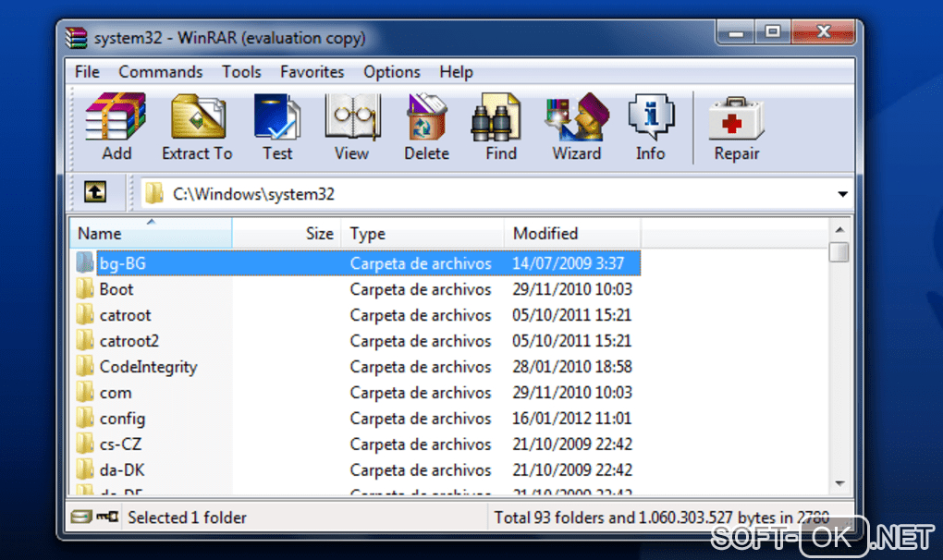Click the password key icon in status bar

point(107,517)
